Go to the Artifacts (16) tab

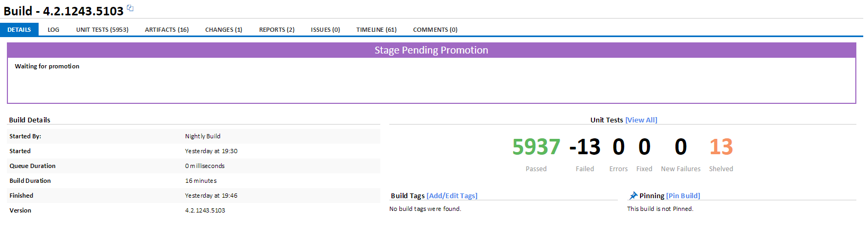(x=167, y=30)
